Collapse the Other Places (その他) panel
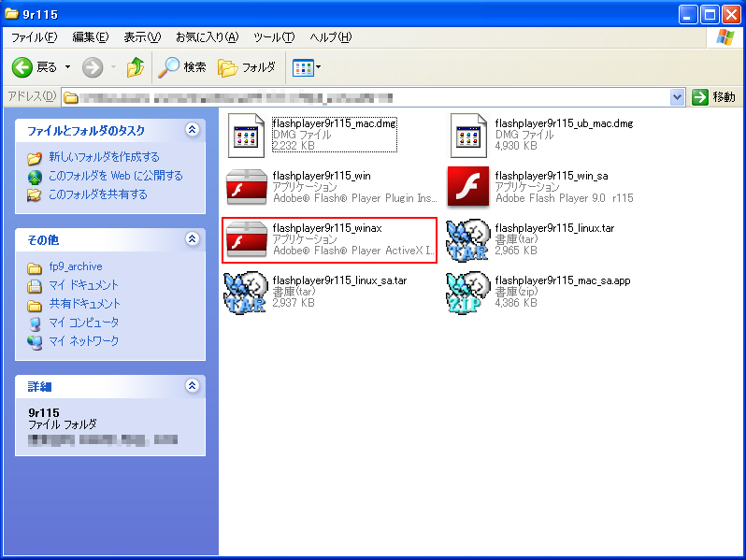 193,238
